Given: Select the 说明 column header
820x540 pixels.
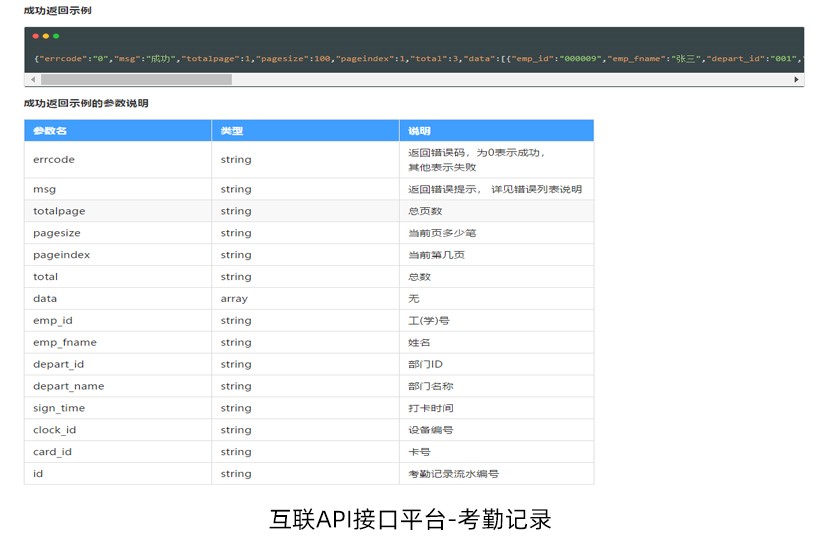Looking at the screenshot, I should tap(419, 131).
